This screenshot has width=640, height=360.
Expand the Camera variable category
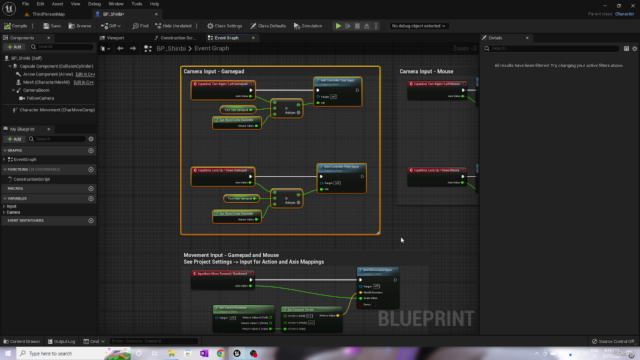4,212
